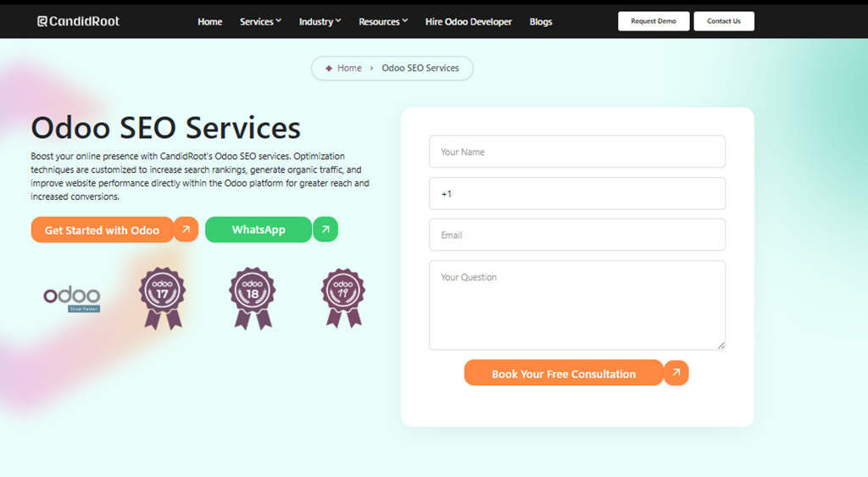Focus the Your Name field

coord(576,152)
